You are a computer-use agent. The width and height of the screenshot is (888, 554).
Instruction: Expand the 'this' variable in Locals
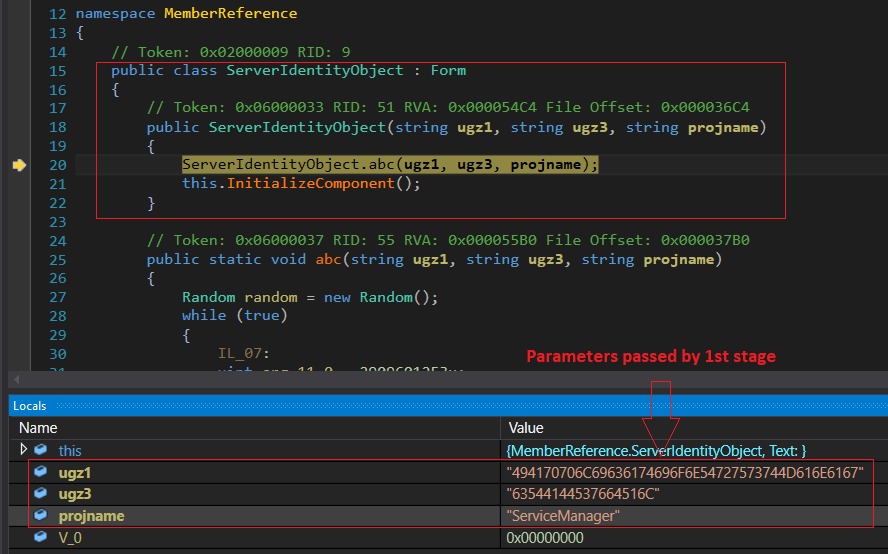tap(23, 449)
